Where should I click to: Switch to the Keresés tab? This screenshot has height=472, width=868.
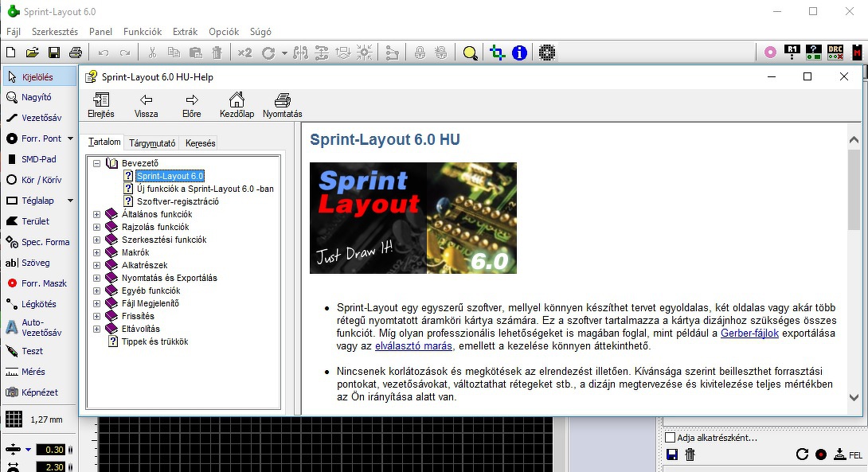coord(201,143)
